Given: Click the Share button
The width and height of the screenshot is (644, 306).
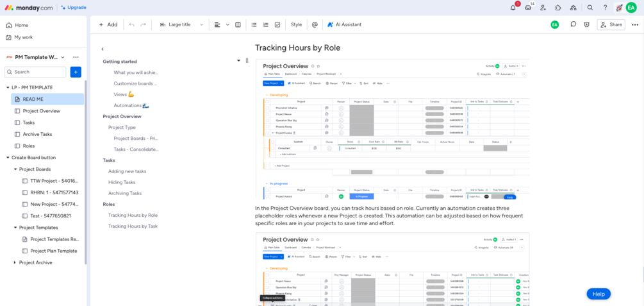Looking at the screenshot, I should 611,24.
